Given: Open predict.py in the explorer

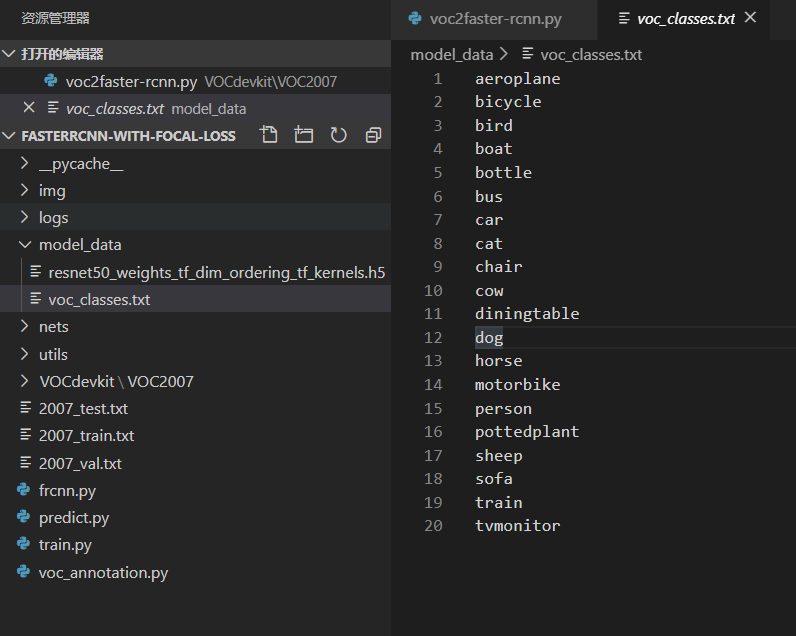Looking at the screenshot, I should tap(195, 517).
